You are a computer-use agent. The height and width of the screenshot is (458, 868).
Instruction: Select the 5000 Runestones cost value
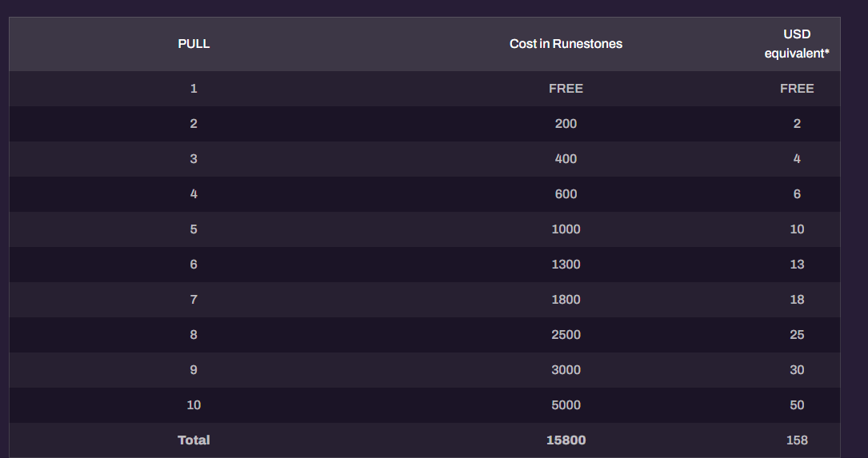tap(566, 405)
